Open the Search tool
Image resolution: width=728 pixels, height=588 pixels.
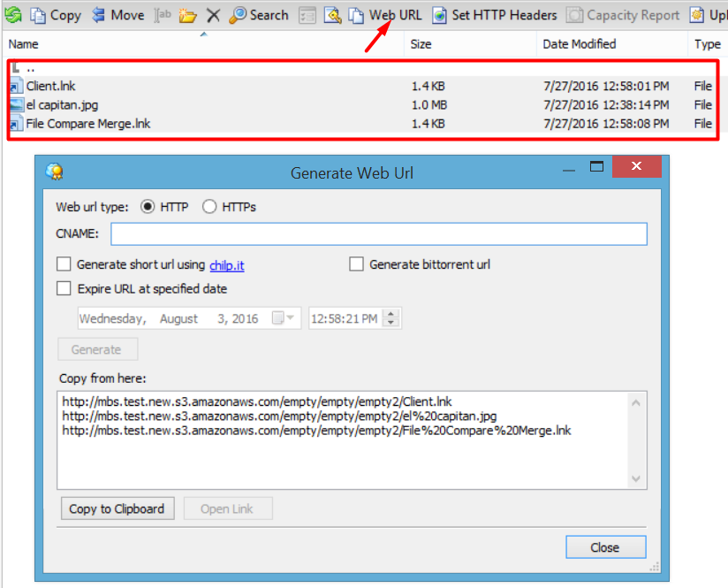pyautogui.click(x=259, y=14)
